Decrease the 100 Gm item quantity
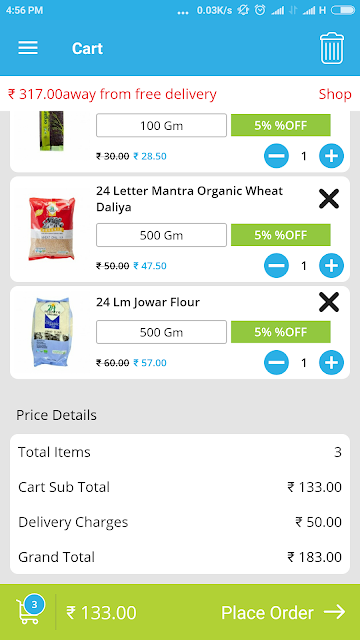360x640 pixels. (x=276, y=156)
